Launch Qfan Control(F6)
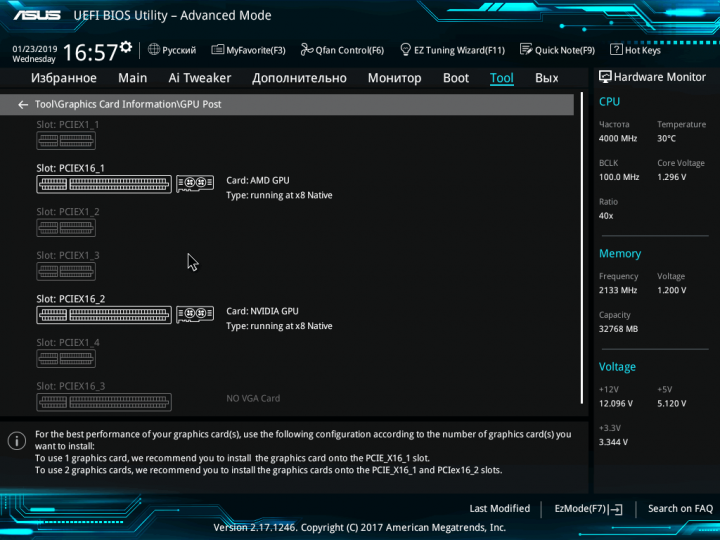Image resolution: width=720 pixels, height=540 pixels. click(x=349, y=50)
